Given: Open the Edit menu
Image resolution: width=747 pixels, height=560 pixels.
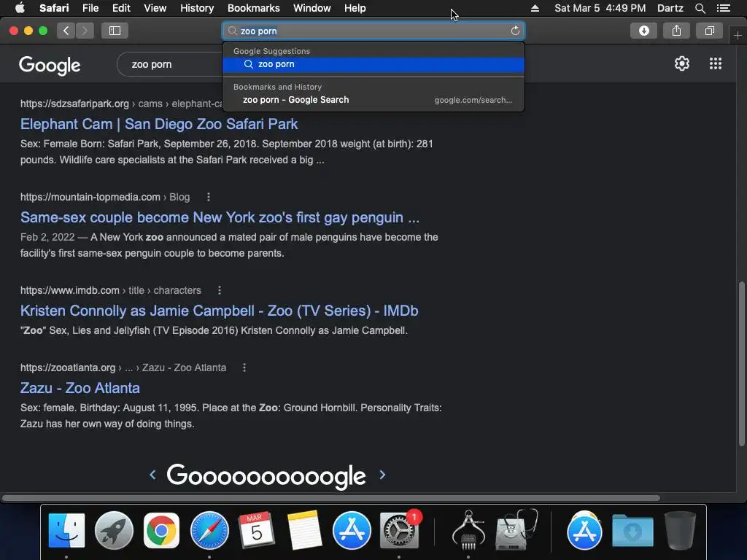Looking at the screenshot, I should (x=121, y=8).
